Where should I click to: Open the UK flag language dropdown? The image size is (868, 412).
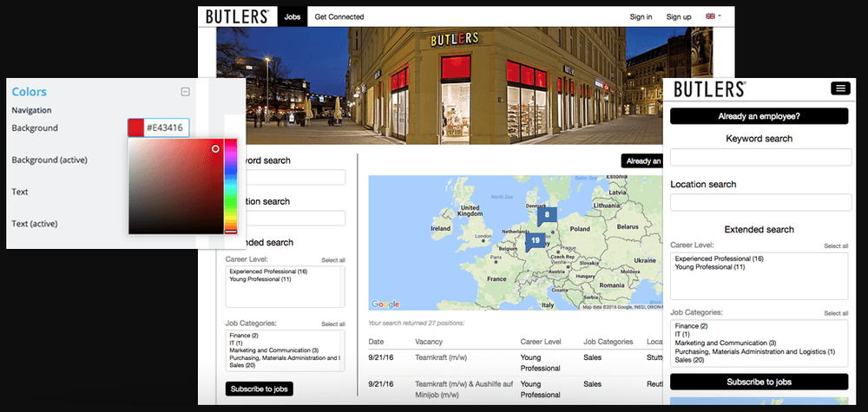[x=713, y=16]
